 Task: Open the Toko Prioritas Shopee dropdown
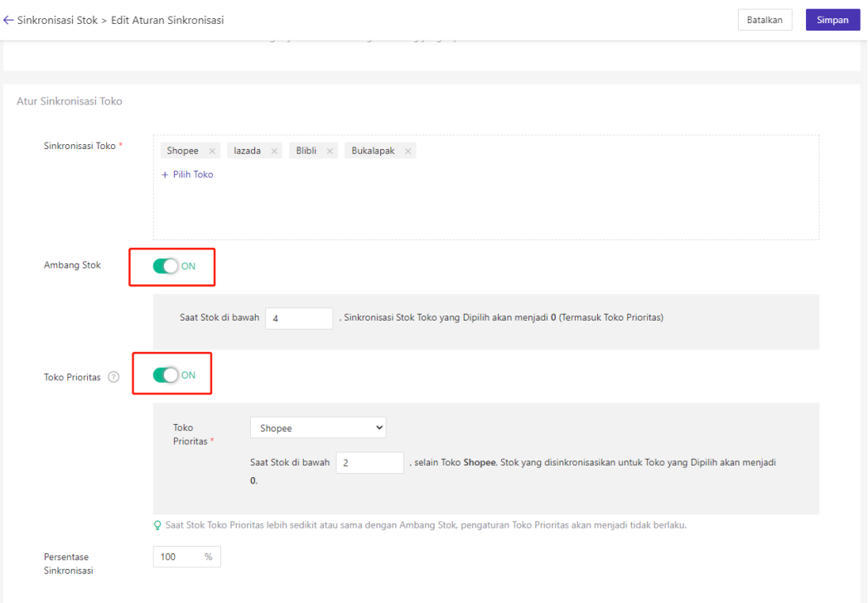tap(318, 428)
